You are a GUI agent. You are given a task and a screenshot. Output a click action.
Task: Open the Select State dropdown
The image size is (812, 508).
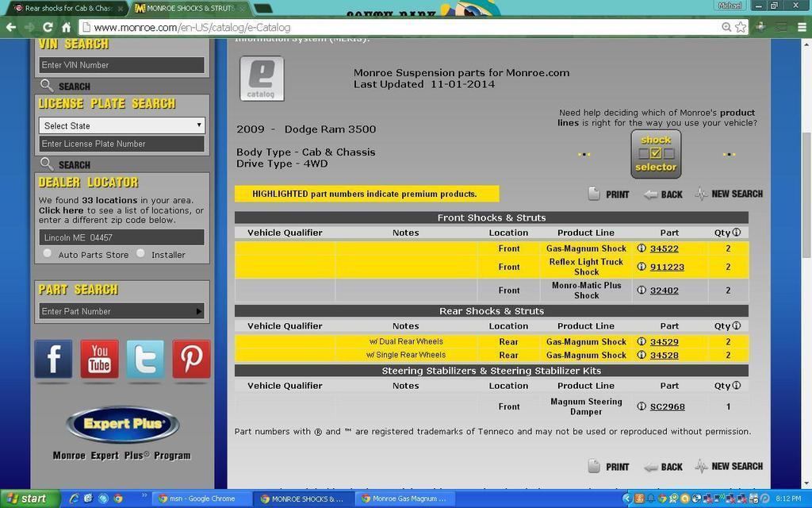coord(121,125)
